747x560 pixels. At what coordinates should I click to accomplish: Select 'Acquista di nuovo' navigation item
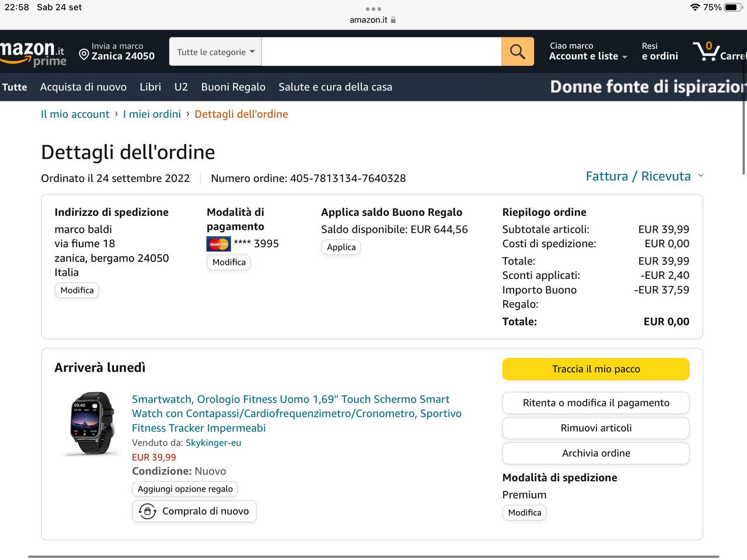click(x=83, y=87)
